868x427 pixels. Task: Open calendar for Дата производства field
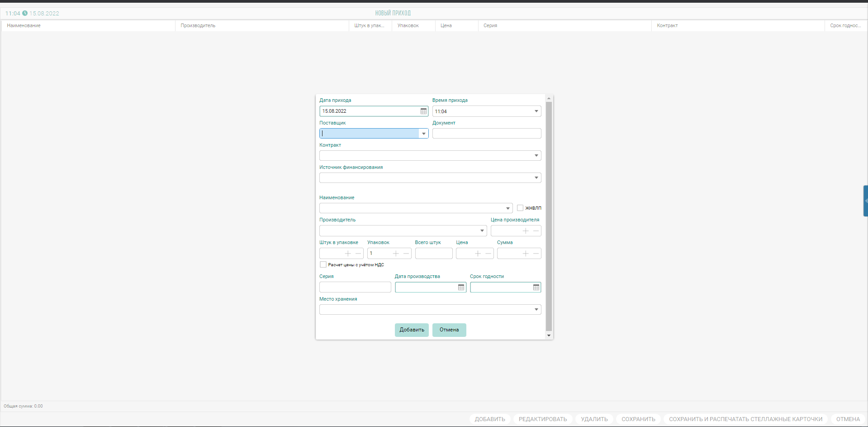(461, 288)
